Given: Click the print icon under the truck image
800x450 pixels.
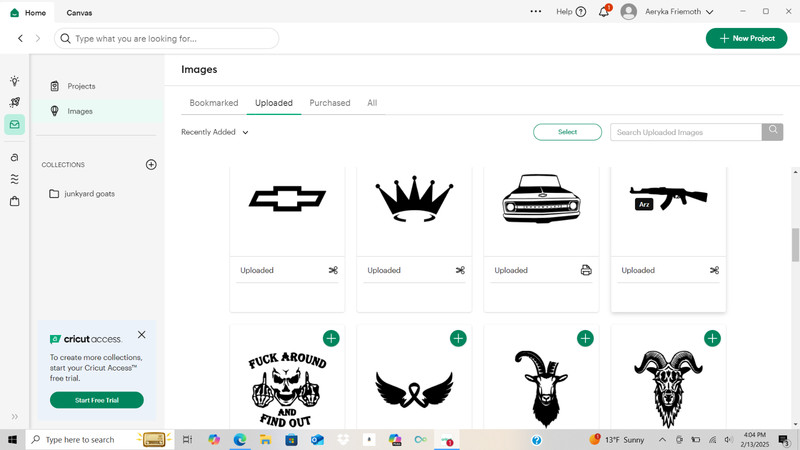Looking at the screenshot, I should (x=586, y=270).
